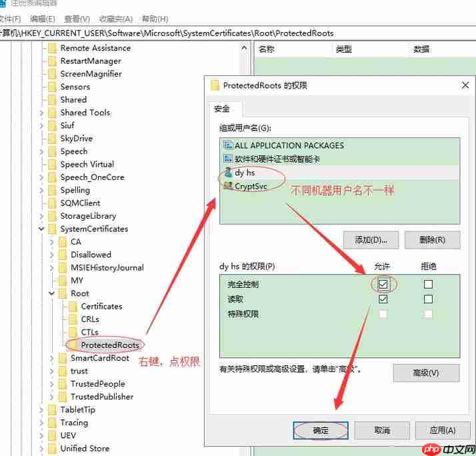Image resolution: width=476 pixels, height=456 pixels.
Task: Click the 应用(A) button
Action: point(443,430)
